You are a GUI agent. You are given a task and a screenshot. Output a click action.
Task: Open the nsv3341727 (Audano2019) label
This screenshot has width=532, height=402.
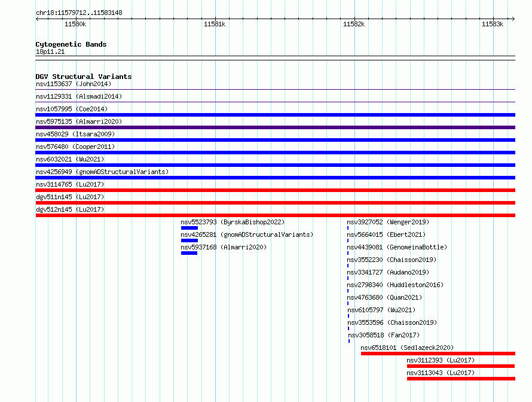pyautogui.click(x=388, y=272)
